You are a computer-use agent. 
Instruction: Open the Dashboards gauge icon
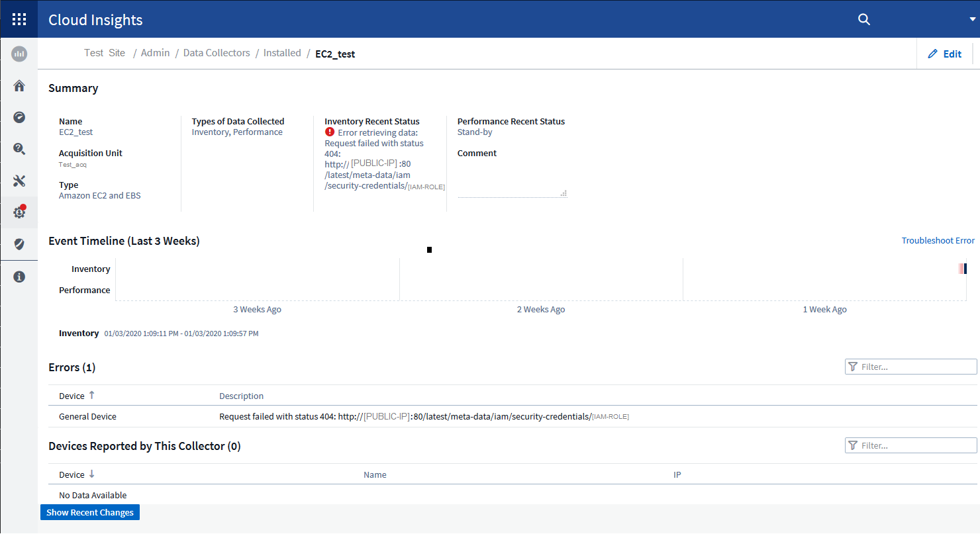(x=19, y=117)
